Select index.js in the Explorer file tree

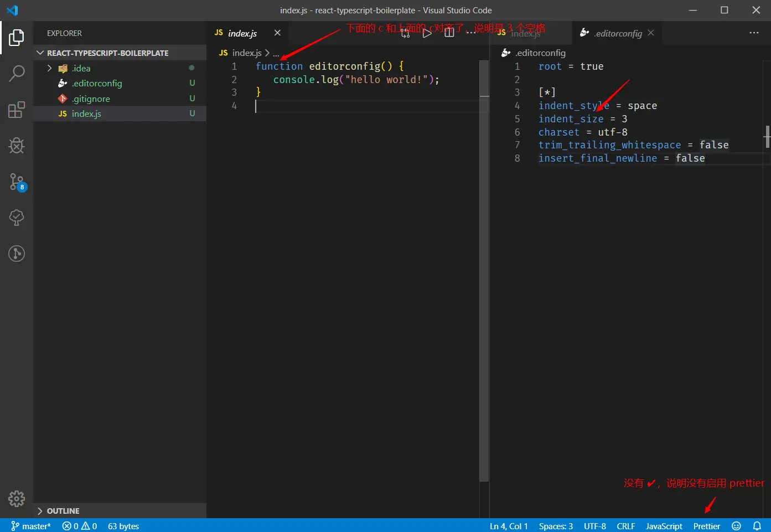[x=86, y=113]
